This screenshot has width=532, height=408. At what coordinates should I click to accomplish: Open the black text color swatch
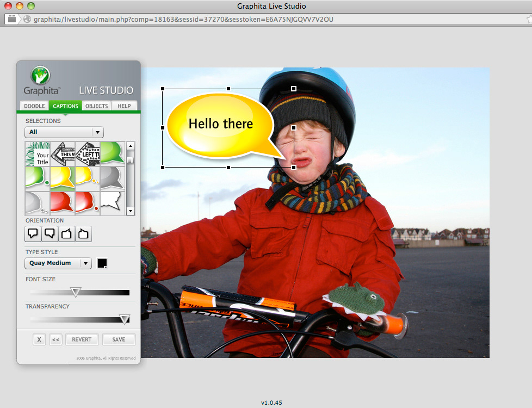(x=102, y=263)
